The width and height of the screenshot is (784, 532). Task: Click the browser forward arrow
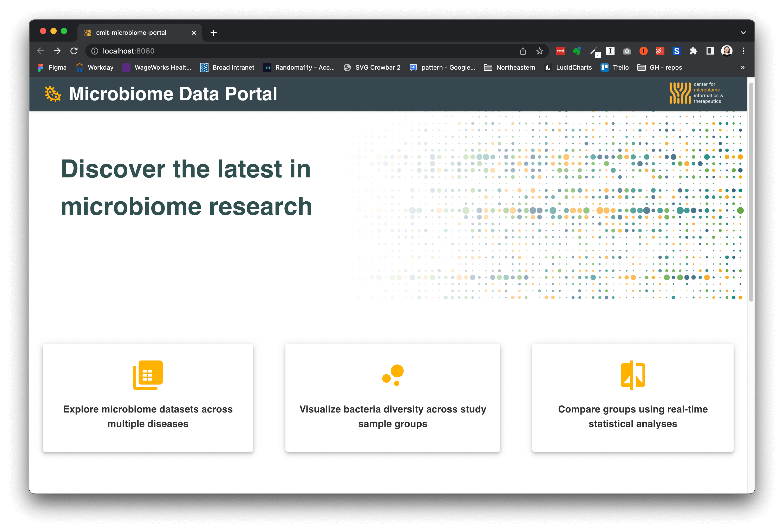57,51
